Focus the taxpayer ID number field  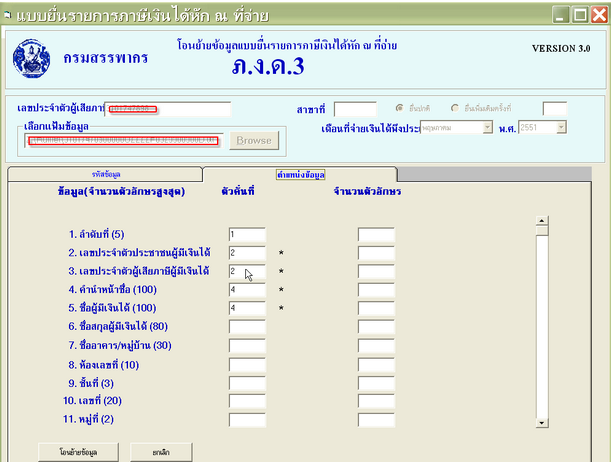click(x=168, y=109)
